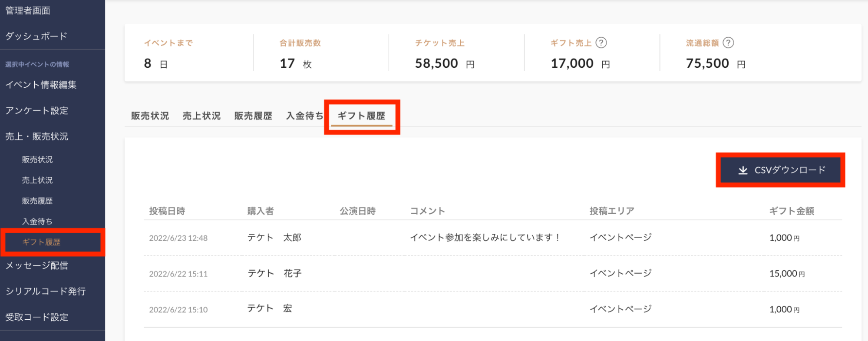Click the CSVダウンロード button
The image size is (868, 341).
780,170
